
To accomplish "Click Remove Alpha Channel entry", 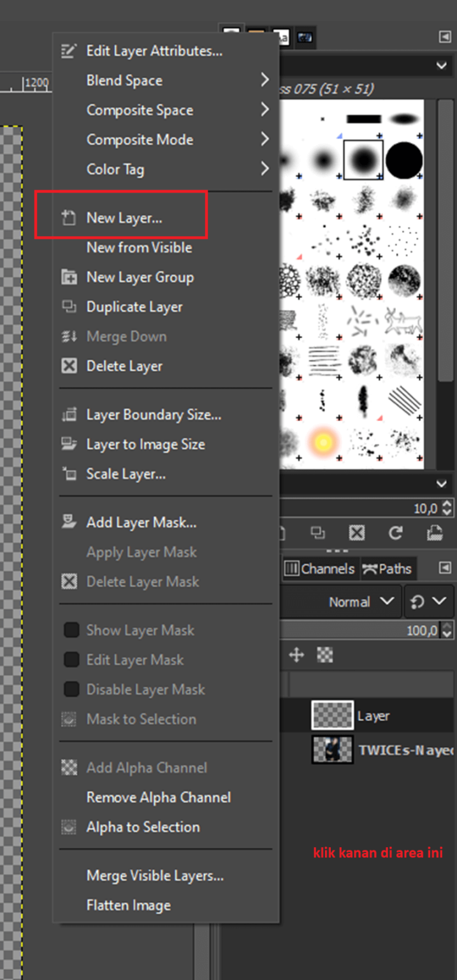I will pyautogui.click(x=158, y=797).
